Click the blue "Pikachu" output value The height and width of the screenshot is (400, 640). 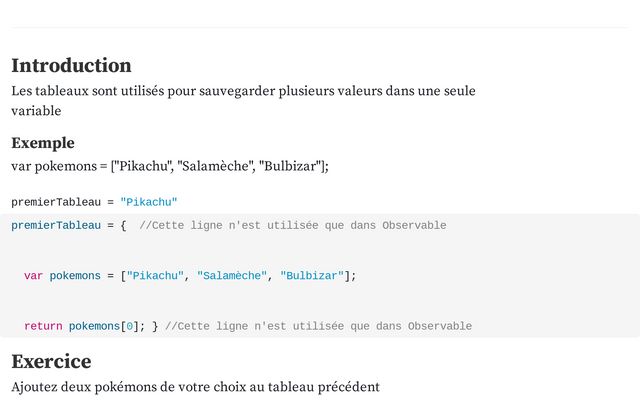(149, 202)
